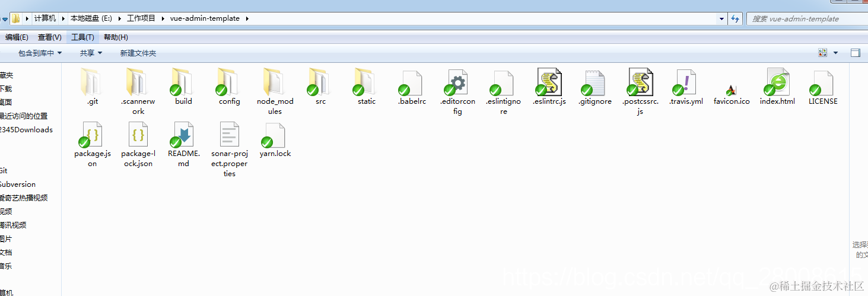Select 文档 in the sidebar
The image size is (868, 296).
point(6,253)
